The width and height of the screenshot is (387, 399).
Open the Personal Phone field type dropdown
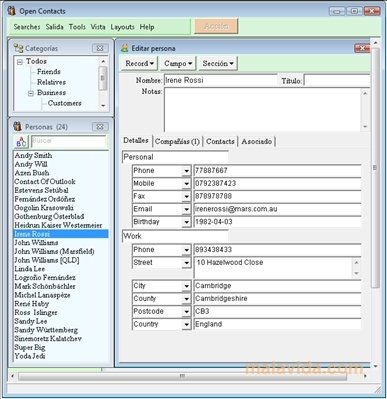186,171
